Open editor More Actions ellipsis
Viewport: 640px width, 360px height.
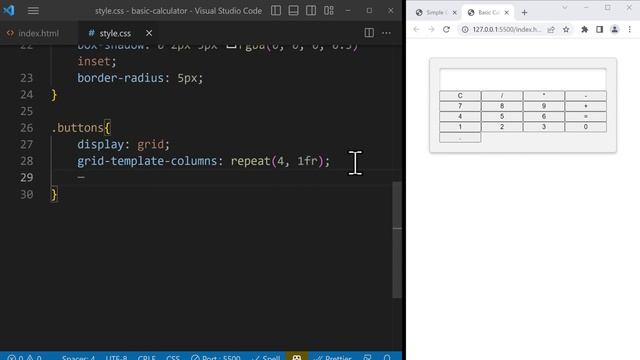[x=386, y=33]
